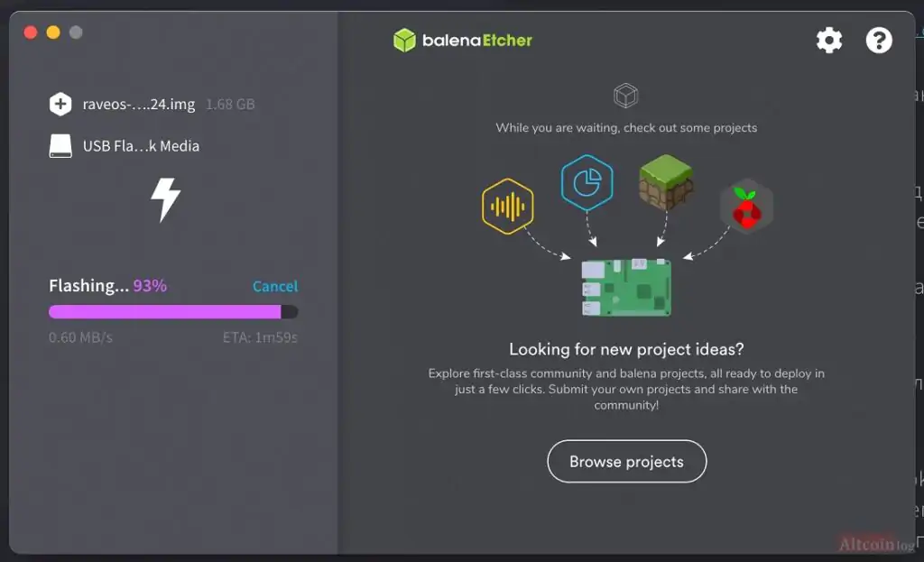Viewport: 924px width, 562px height.
Task: Click the balenaEtcher logo
Action: pyautogui.click(x=463, y=40)
